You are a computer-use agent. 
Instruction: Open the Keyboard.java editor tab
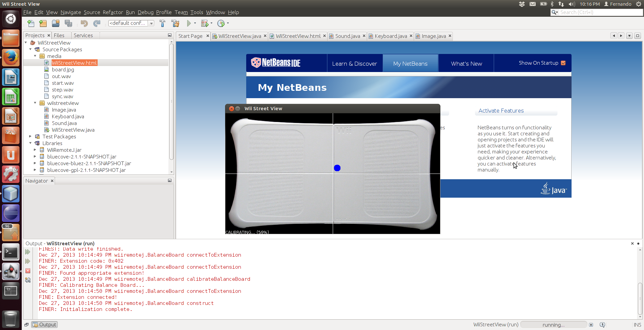[x=391, y=36]
